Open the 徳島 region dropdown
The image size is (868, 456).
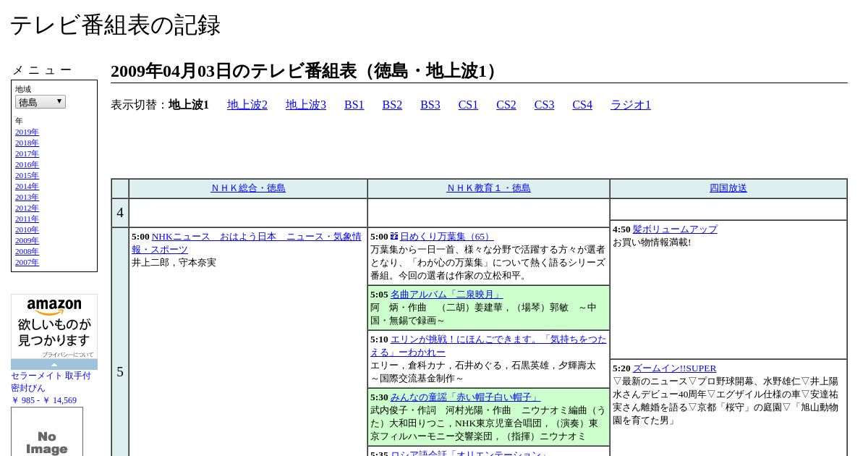41,102
